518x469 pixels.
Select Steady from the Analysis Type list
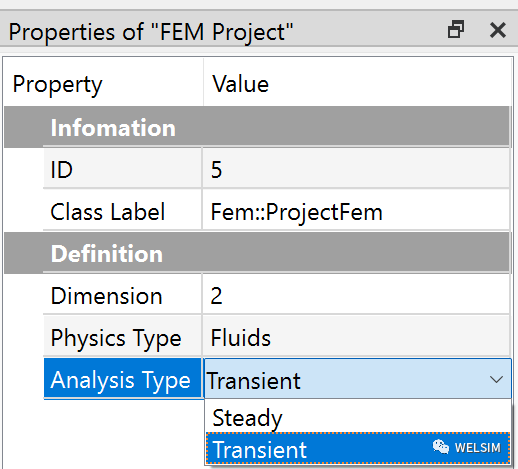358,417
